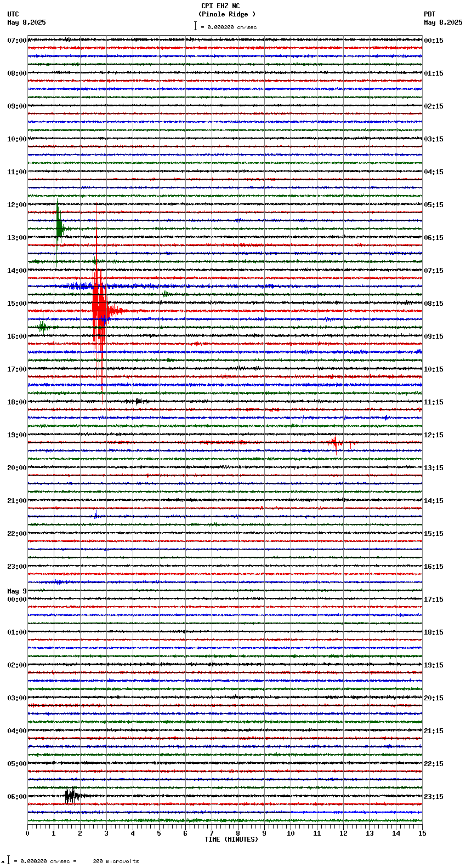Click the 'TIME (MINUTES)' axis label
Screen dimensions: 466x868
click(231, 840)
